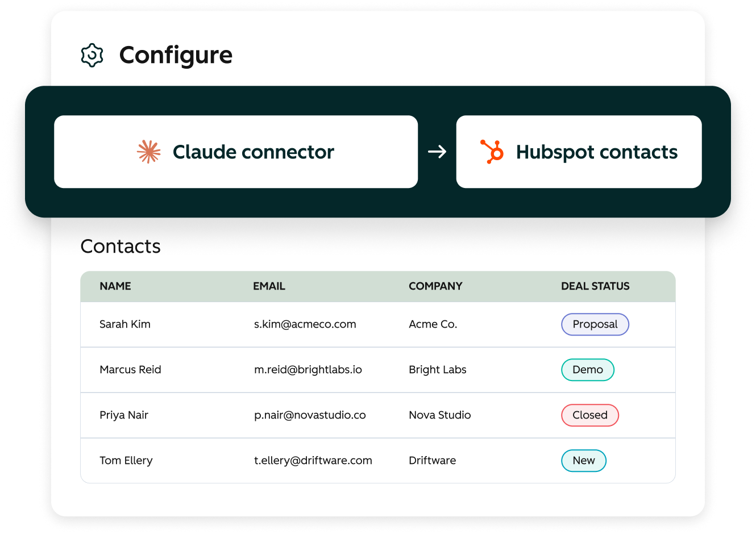Click the email t.ellery@driftware.com
This screenshot has height=535, width=756.
click(313, 461)
